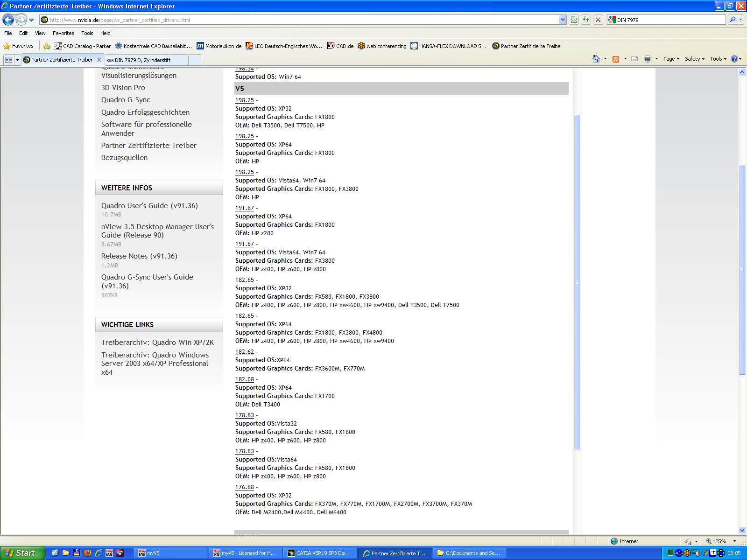This screenshot has height=560, width=747.
Task: Open HANSA-FLEX DOWNLOAD bookmark
Action: click(x=449, y=46)
